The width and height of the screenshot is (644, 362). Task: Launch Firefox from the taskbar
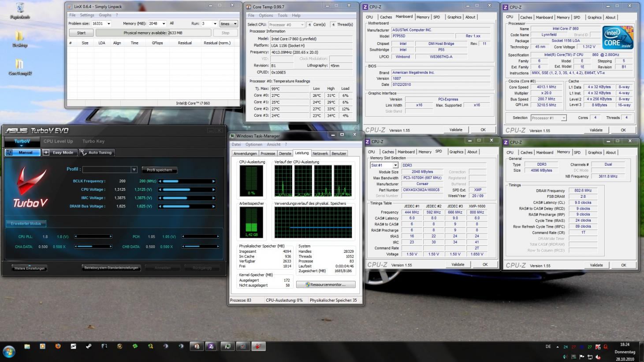tap(58, 347)
